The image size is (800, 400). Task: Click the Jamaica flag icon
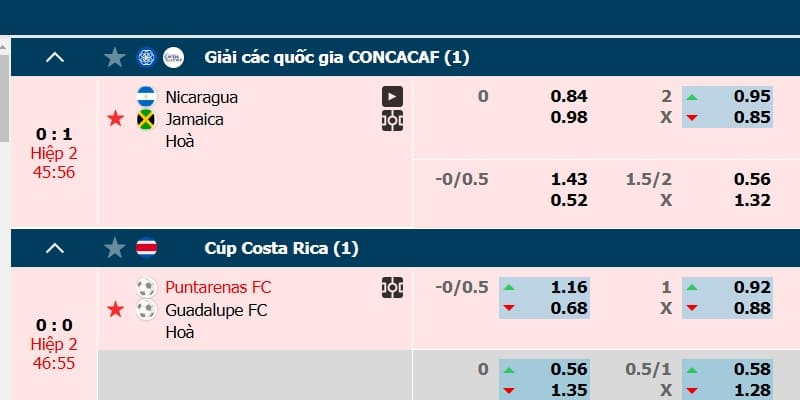146,119
